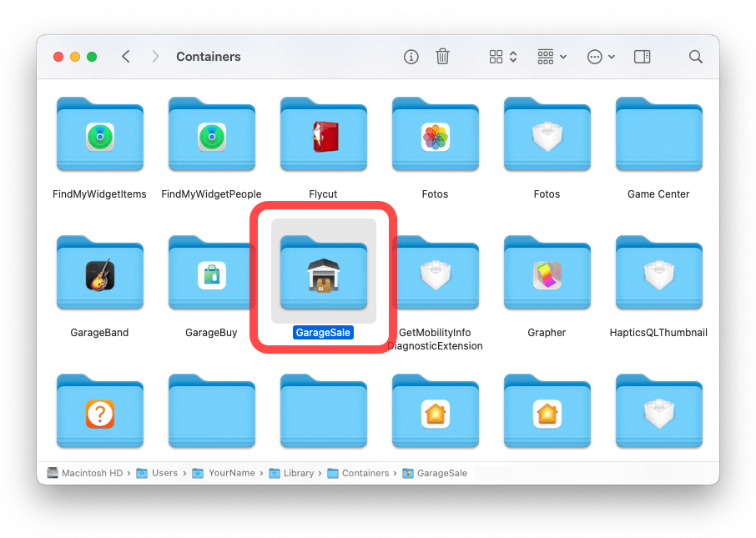Image resolution: width=756 pixels, height=538 pixels.
Task: Select the HapticsQLThumbnail folder
Action: coord(659,273)
